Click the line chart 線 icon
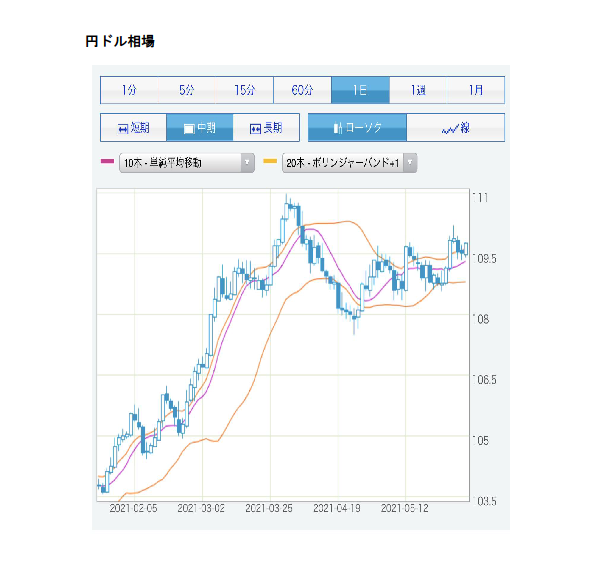The image size is (595, 572). point(450,129)
